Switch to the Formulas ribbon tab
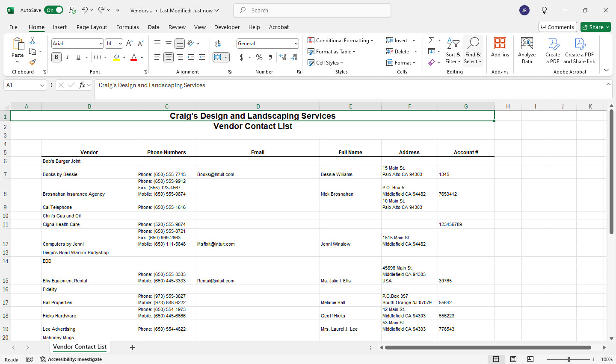616x364 pixels. tap(127, 27)
